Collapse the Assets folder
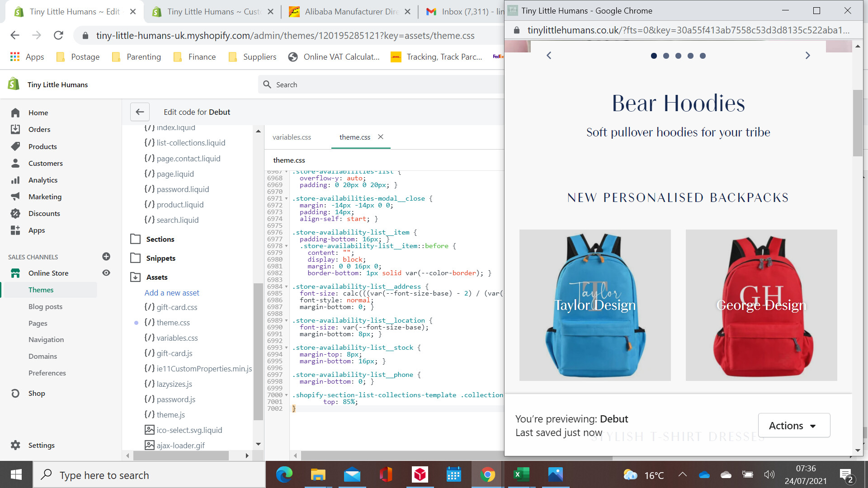Viewport: 868px width, 488px height. [135, 277]
